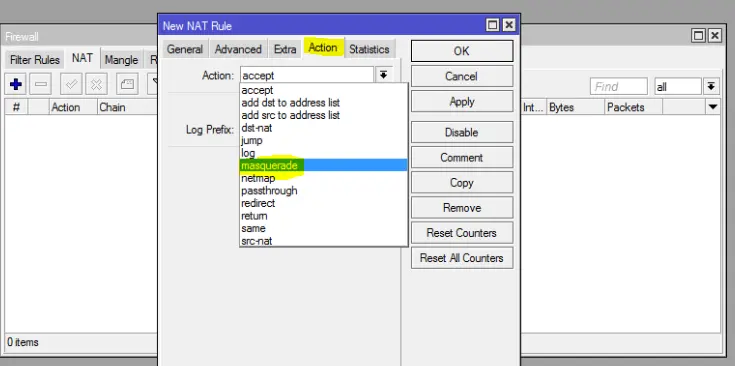
Task: Click the 'all' filter combo box
Action: point(678,87)
